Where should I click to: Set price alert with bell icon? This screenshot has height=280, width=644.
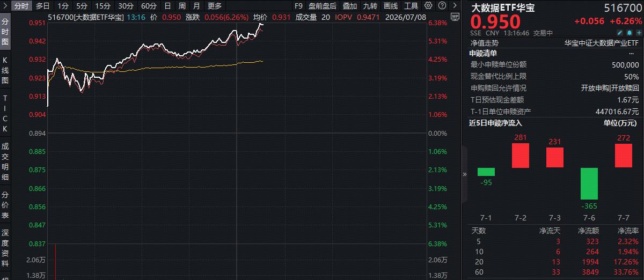coord(629,33)
